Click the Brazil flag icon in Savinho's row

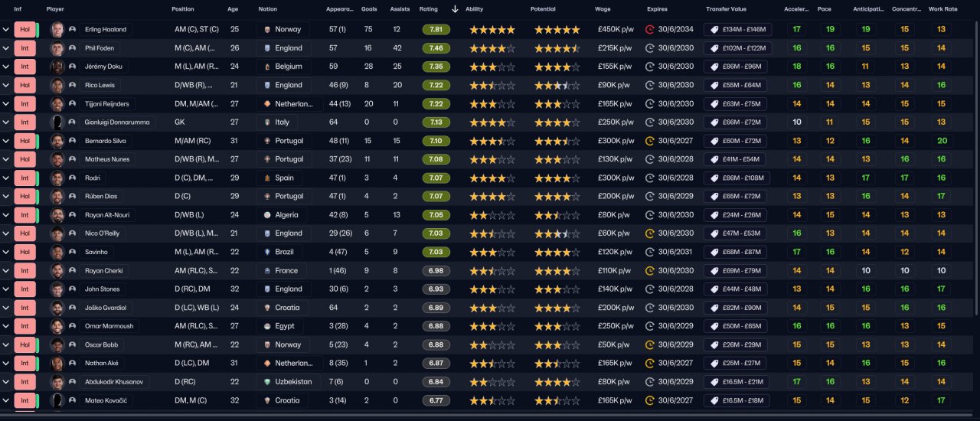click(x=267, y=252)
